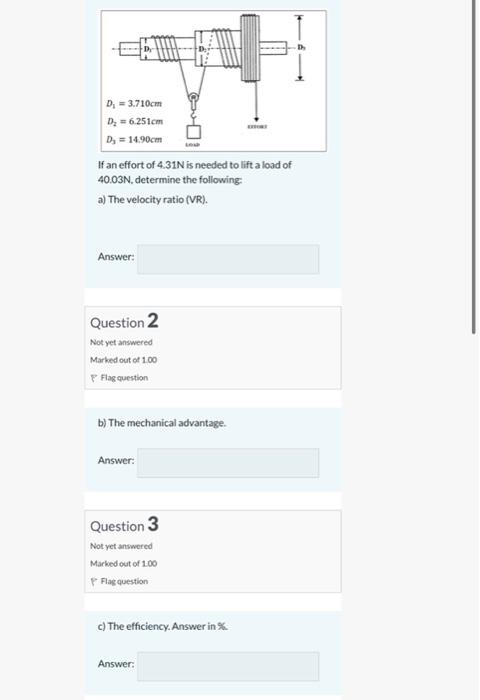480x700 pixels.
Task: Click the D1 = 3.710cm label
Action: (134, 104)
